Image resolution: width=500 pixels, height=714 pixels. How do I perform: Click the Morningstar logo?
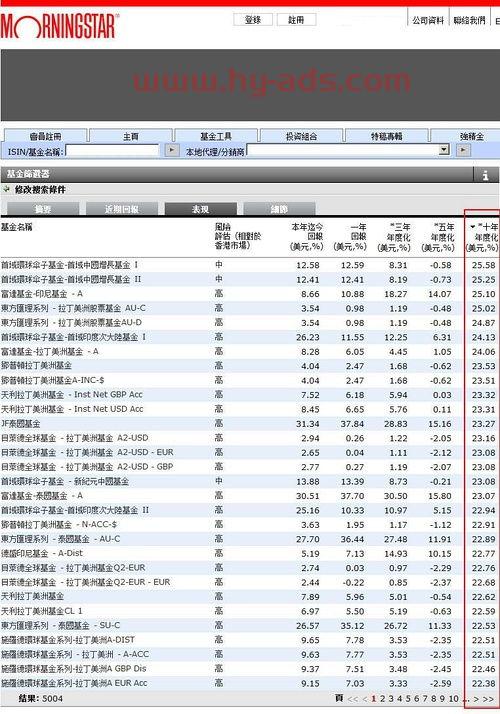(x=60, y=26)
